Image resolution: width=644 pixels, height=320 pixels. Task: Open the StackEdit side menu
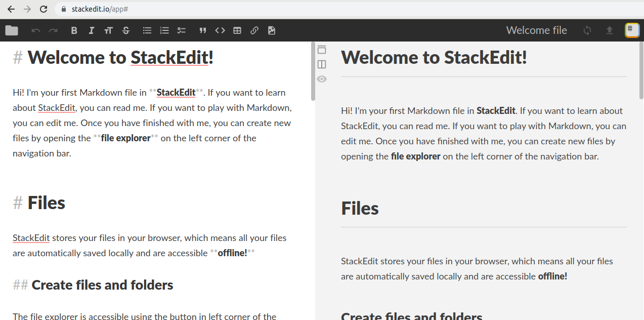(631, 30)
